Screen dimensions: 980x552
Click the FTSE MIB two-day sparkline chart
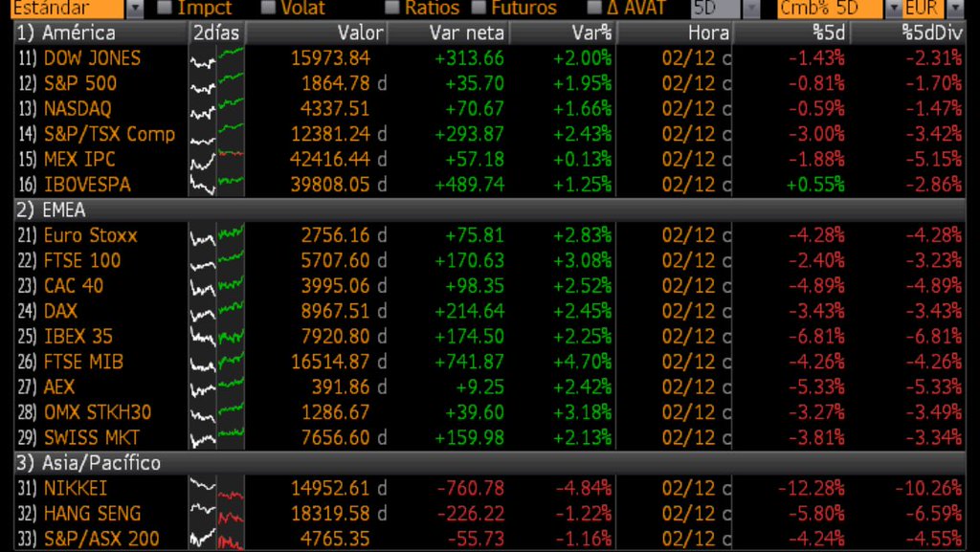[217, 362]
